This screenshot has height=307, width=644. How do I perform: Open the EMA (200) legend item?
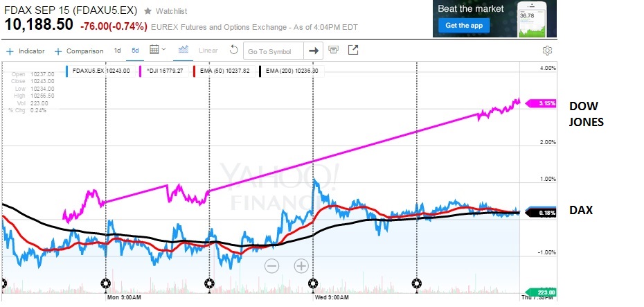(x=291, y=71)
